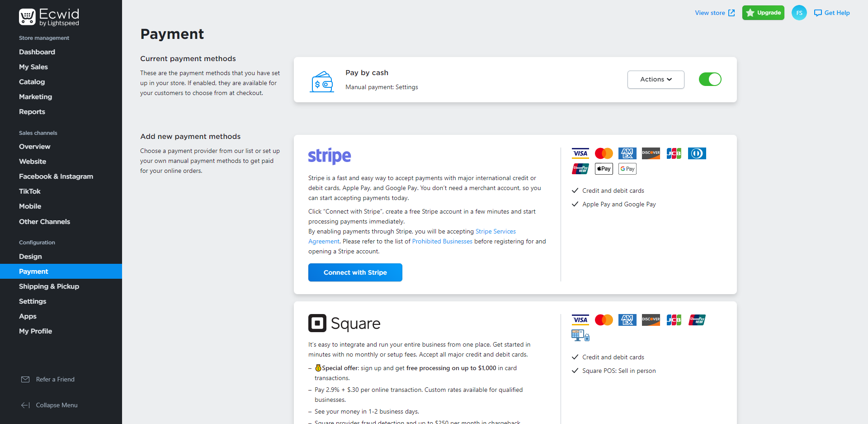Open the Mobile channel
Viewport: 868px width, 424px height.
30,206
